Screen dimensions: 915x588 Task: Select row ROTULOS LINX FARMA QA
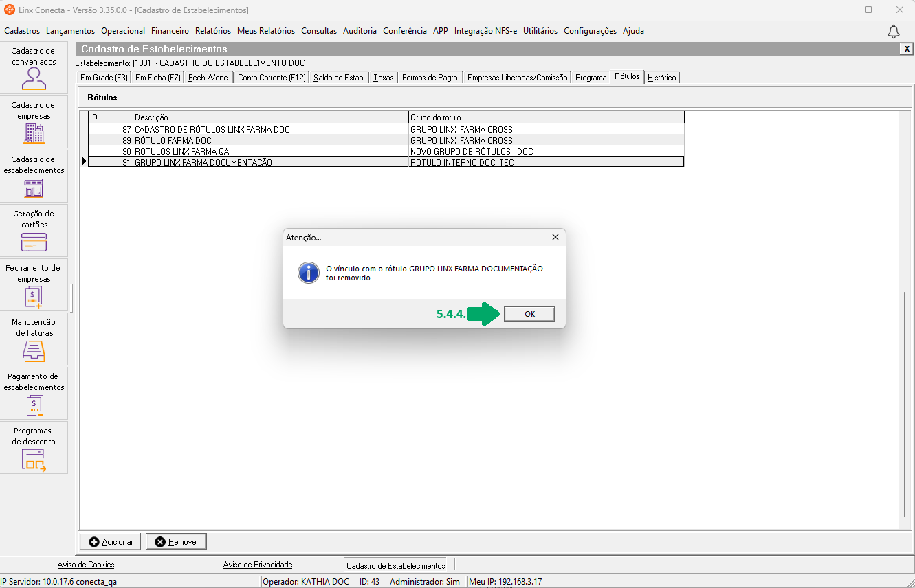click(x=386, y=151)
